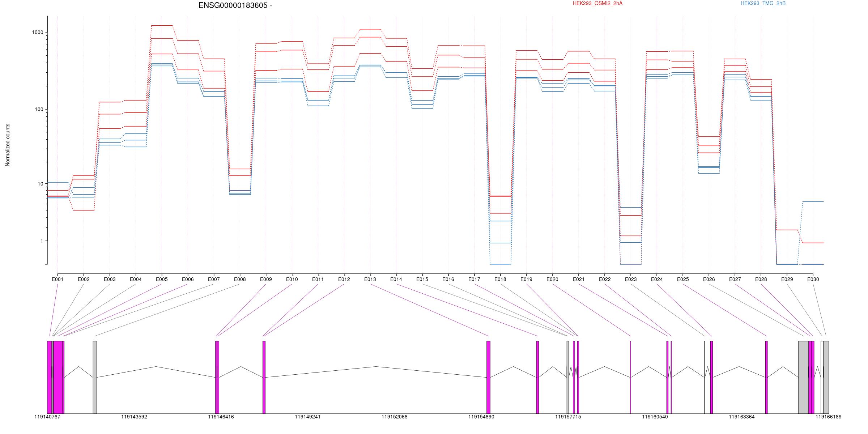This screenshot has width=868, height=434.
Task: Click exon label E007
Action: [x=214, y=279]
